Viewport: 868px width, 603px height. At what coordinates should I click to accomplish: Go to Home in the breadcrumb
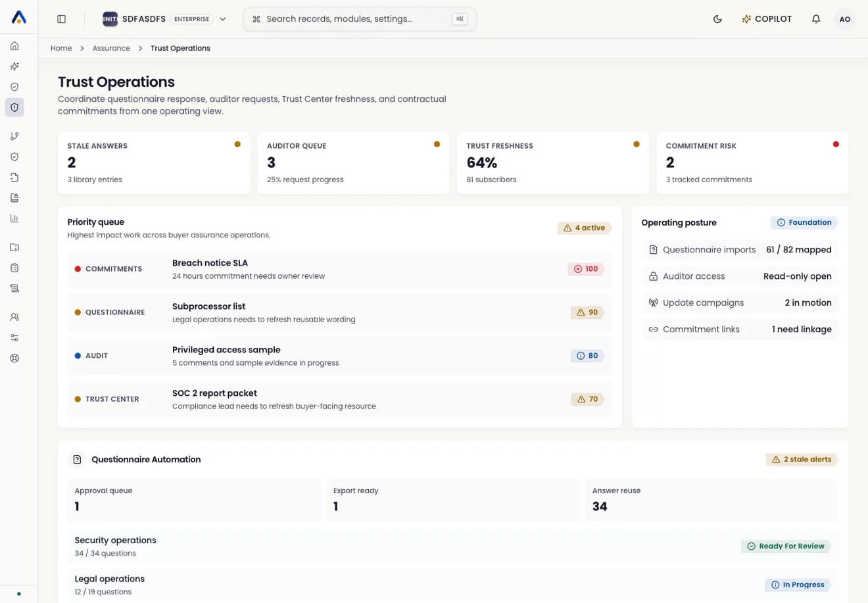tap(61, 48)
